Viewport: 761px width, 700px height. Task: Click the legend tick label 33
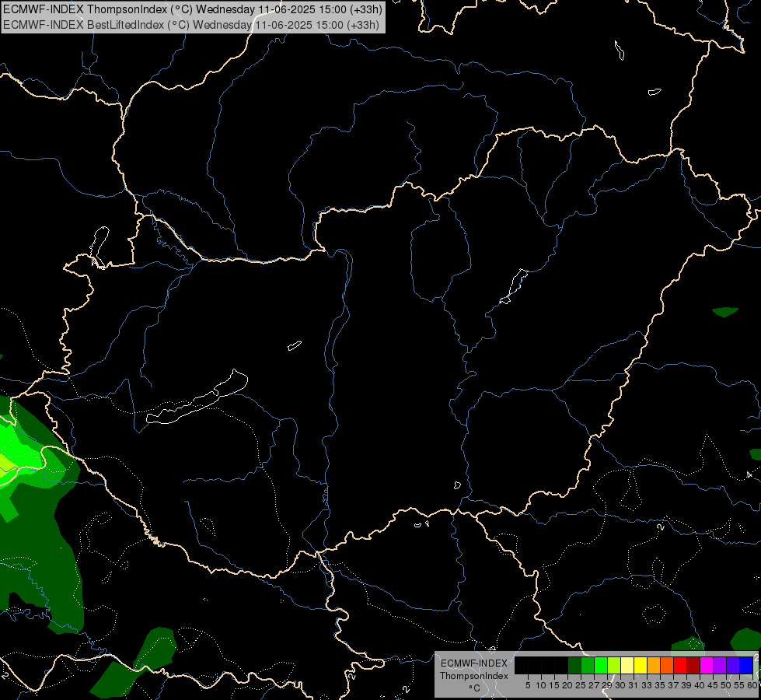tap(647, 685)
